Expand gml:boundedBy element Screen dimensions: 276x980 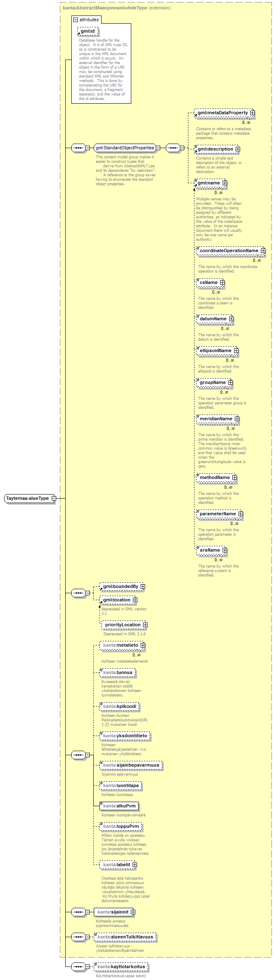click(143, 586)
